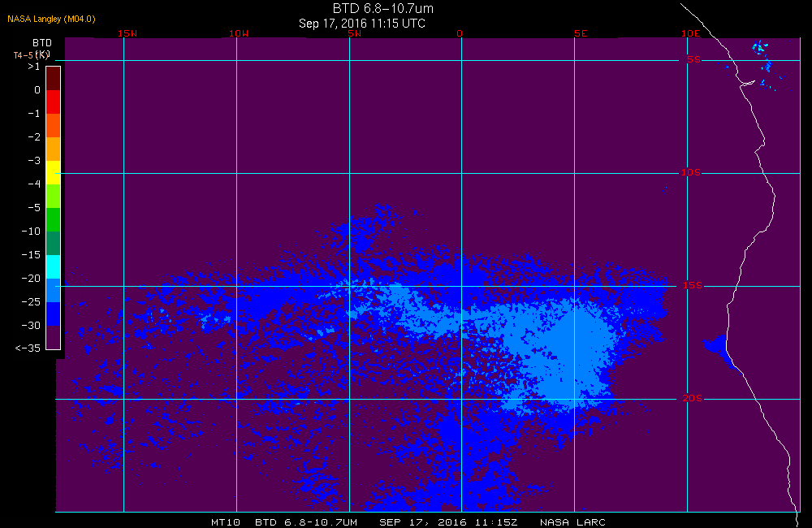Click the "BTD" legend heading
The width and height of the screenshot is (812, 528).
click(42, 43)
